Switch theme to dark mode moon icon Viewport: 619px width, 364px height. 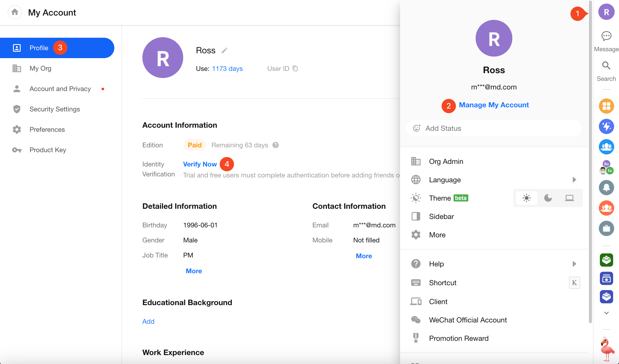coord(548,198)
